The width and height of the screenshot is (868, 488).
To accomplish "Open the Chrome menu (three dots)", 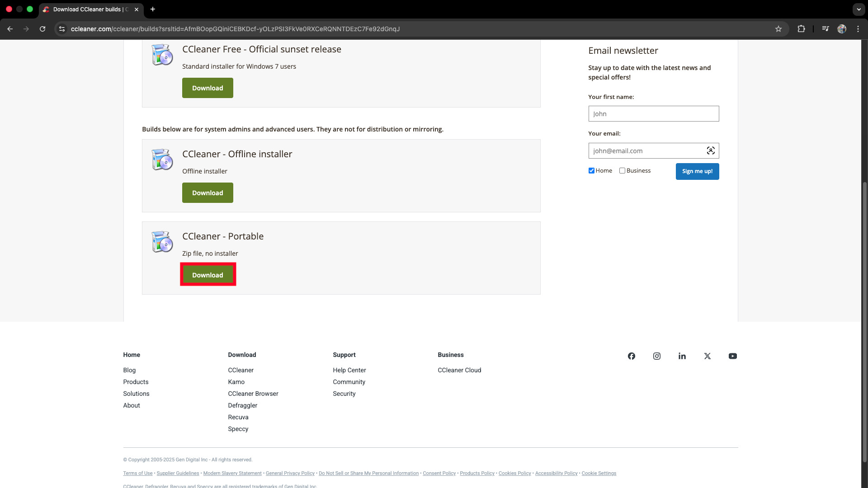I will (858, 28).
